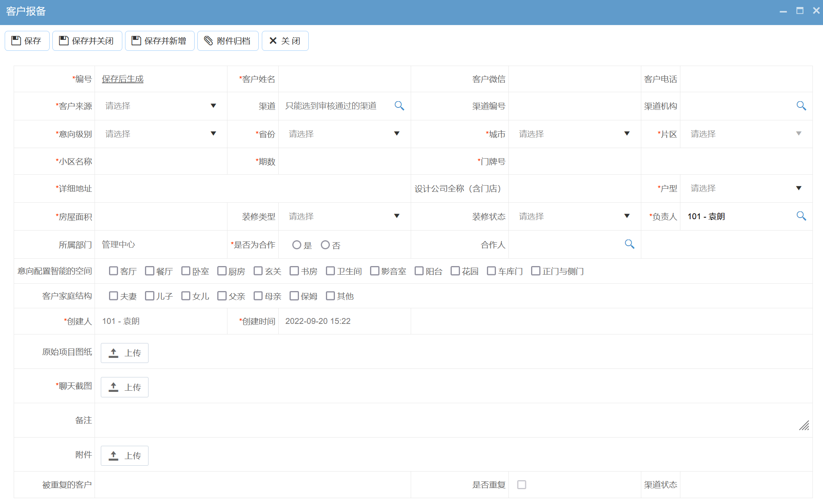
Task: Upload file for 原始项目图纸
Action: point(125,353)
